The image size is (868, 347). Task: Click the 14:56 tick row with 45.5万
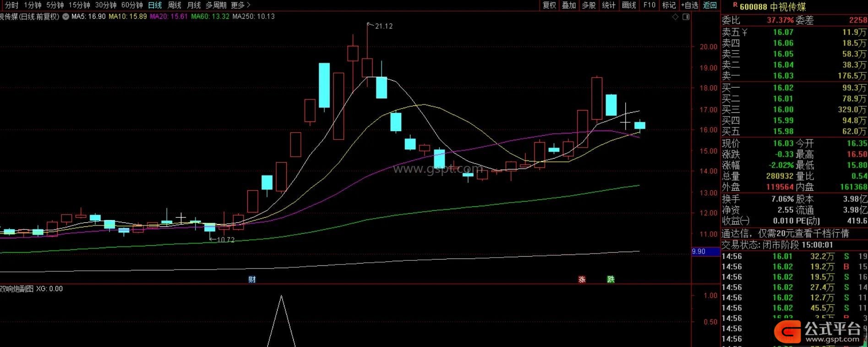coord(794,308)
